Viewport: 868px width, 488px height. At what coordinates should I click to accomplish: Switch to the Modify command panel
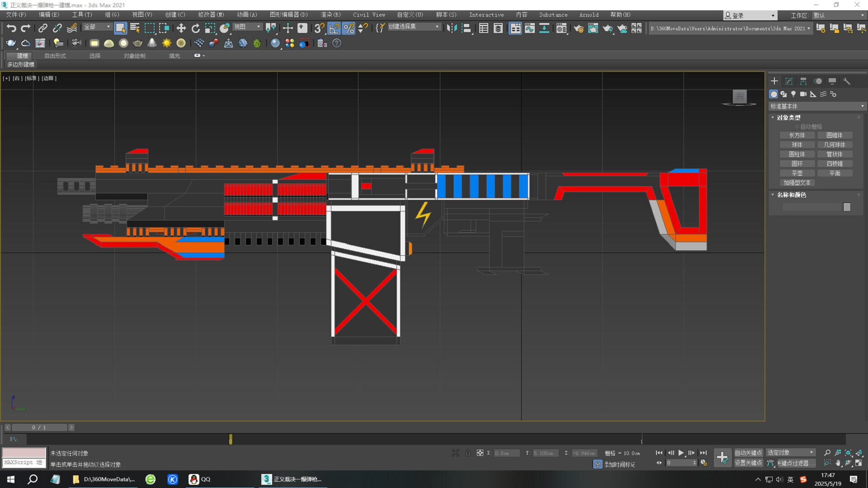(788, 81)
